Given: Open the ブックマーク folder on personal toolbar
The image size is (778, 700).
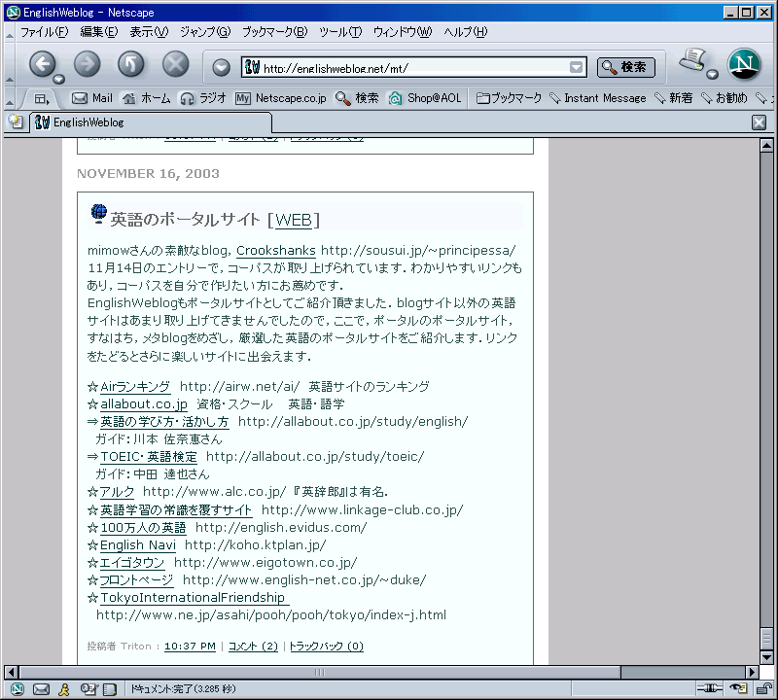Looking at the screenshot, I should 509,98.
